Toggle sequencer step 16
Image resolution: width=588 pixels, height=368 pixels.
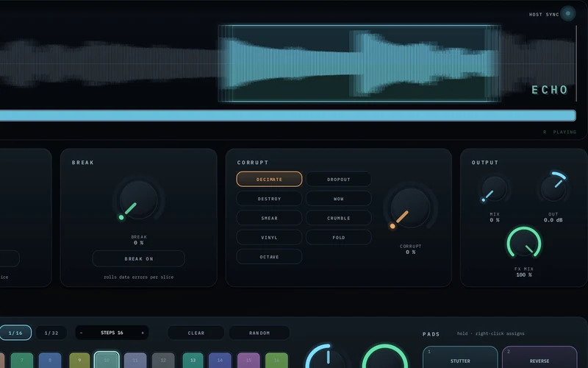[276, 360]
